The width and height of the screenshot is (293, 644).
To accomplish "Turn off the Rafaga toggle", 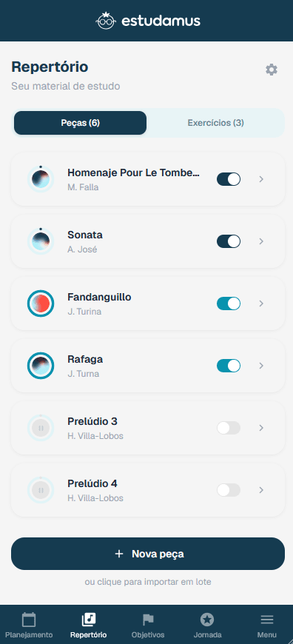I will coord(229,366).
